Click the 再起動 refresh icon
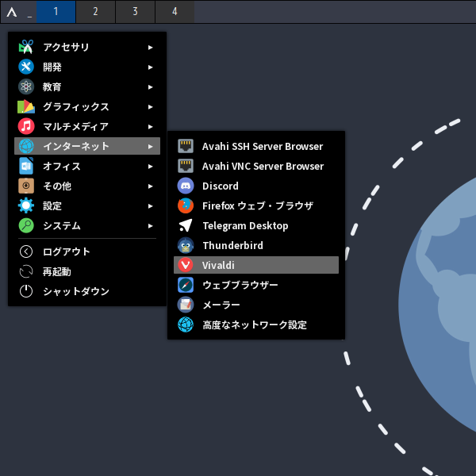Screen dimensions: 476x476 pyautogui.click(x=26, y=271)
